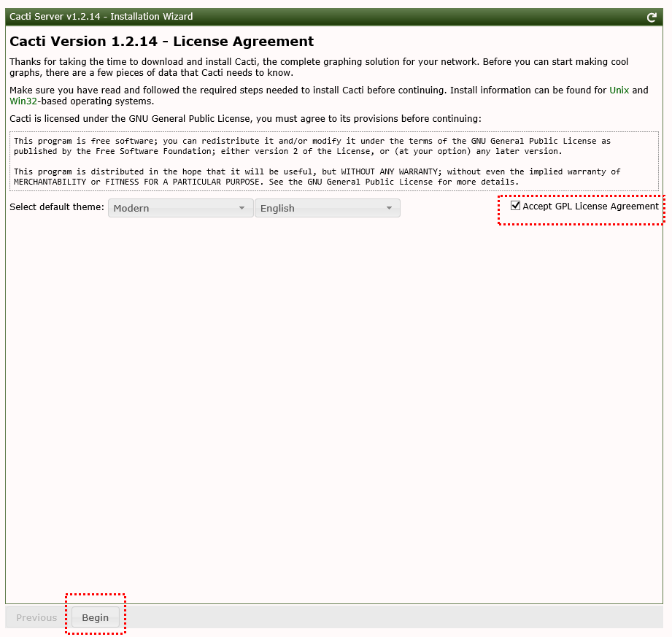Screen dimensions: 672x637
Task: Click the Cacti Version 1.2.14 License Agreement heading
Action: (x=161, y=41)
